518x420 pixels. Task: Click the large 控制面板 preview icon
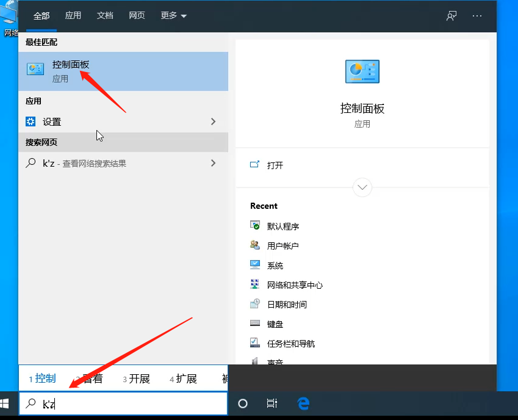tap(362, 71)
